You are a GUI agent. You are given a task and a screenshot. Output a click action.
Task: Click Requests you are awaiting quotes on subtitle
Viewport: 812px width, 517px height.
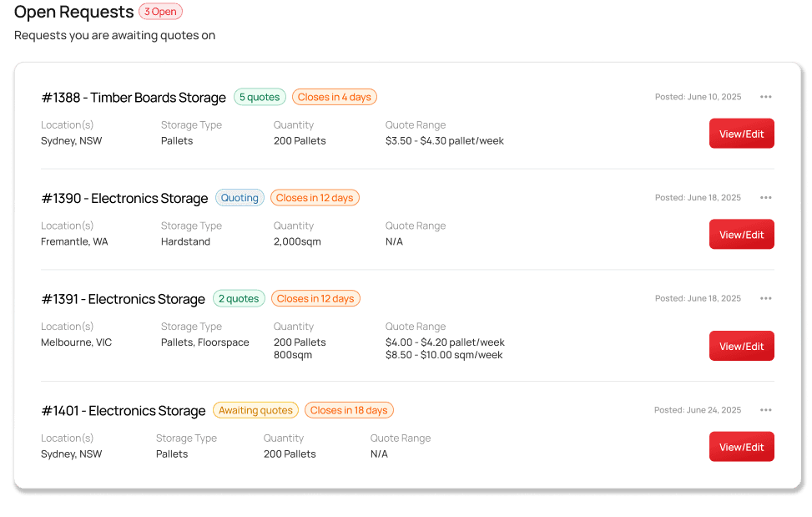point(114,35)
